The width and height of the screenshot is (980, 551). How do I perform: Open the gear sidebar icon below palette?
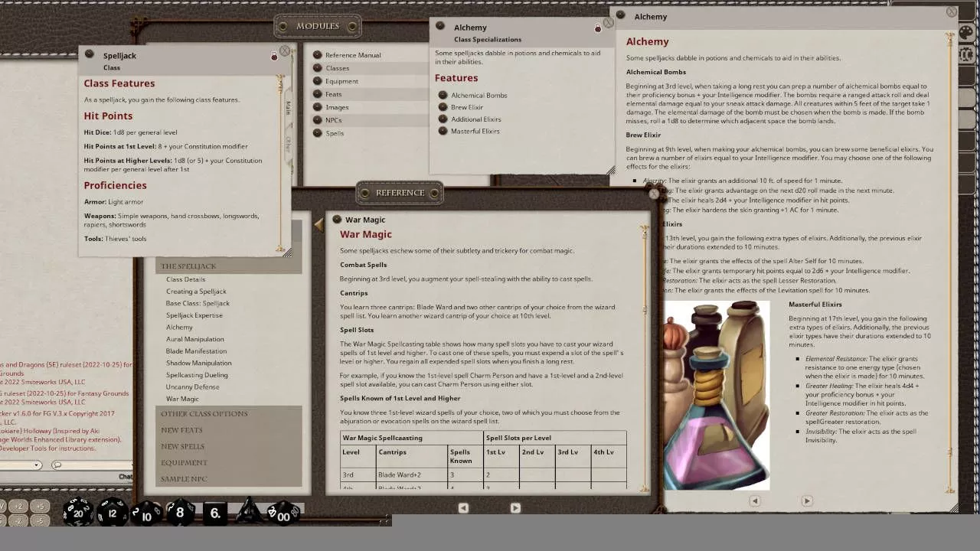(966, 54)
